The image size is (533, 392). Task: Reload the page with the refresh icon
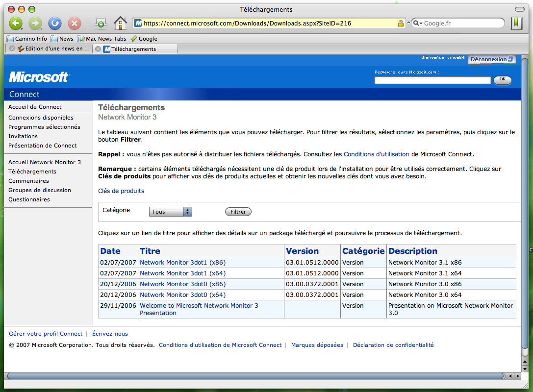pyautogui.click(x=54, y=23)
